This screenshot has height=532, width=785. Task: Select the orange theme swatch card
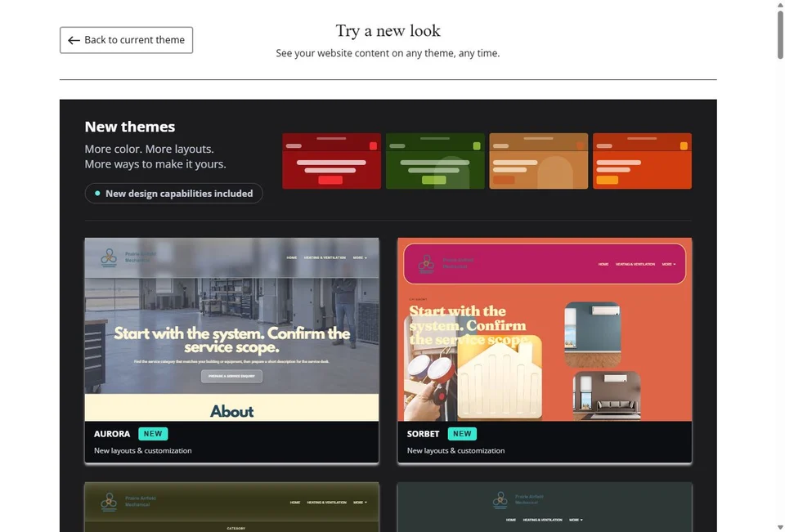point(643,161)
